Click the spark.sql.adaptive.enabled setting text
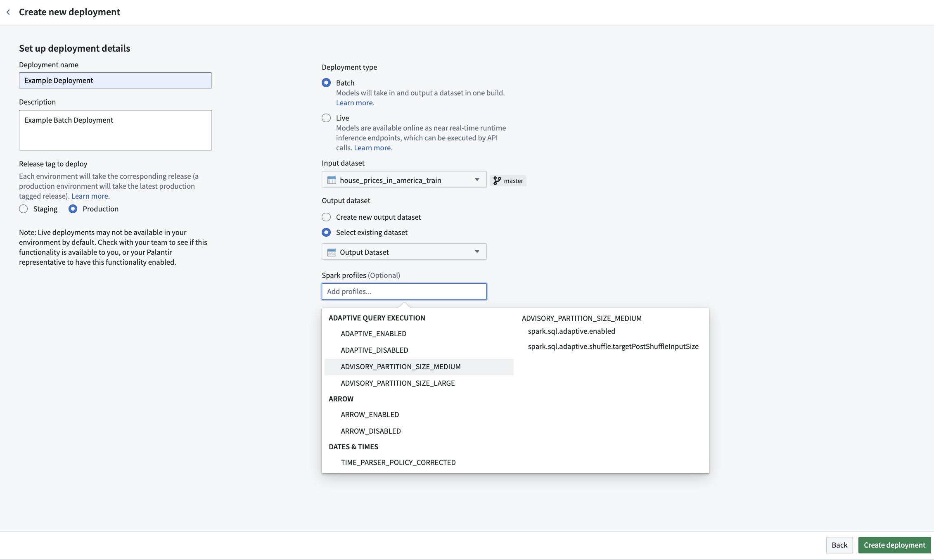The height and width of the screenshot is (560, 934). pos(571,331)
